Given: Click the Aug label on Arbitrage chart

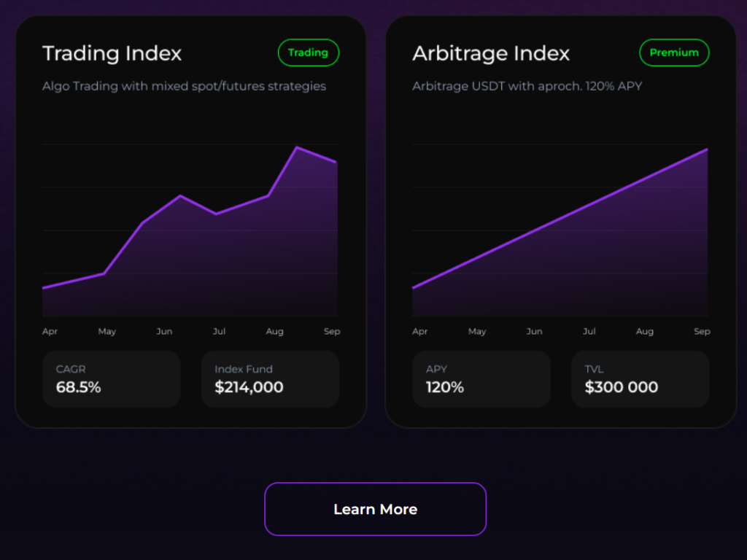Looking at the screenshot, I should click(645, 332).
